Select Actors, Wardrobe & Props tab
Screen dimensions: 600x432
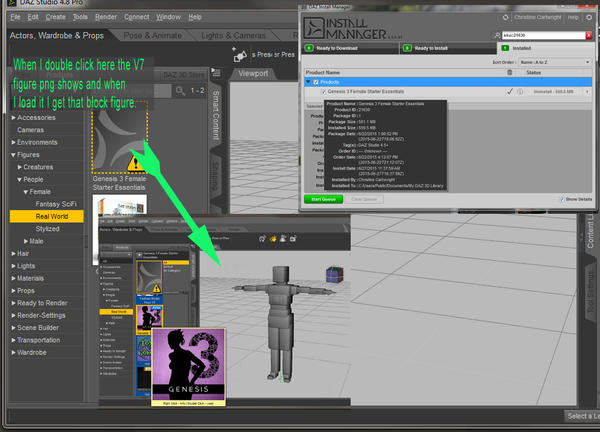[x=57, y=36]
